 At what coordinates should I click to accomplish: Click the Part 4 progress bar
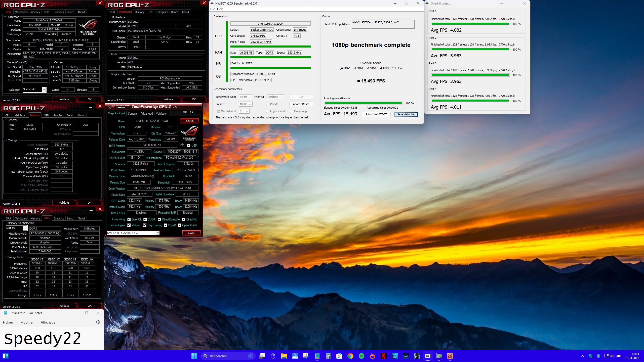point(470,101)
